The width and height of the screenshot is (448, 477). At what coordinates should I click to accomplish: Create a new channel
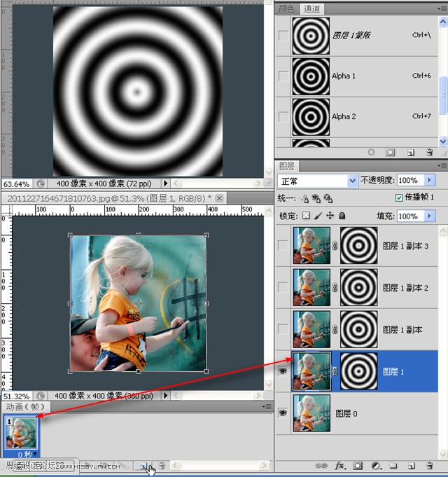pyautogui.click(x=411, y=153)
